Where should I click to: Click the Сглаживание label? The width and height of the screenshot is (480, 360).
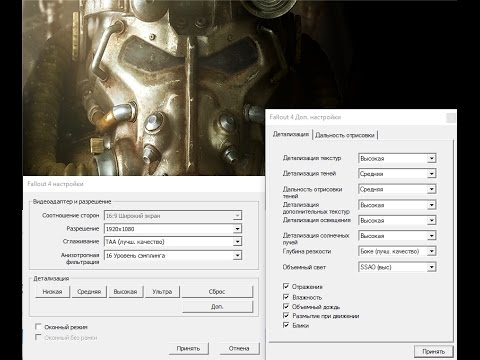tap(81, 241)
